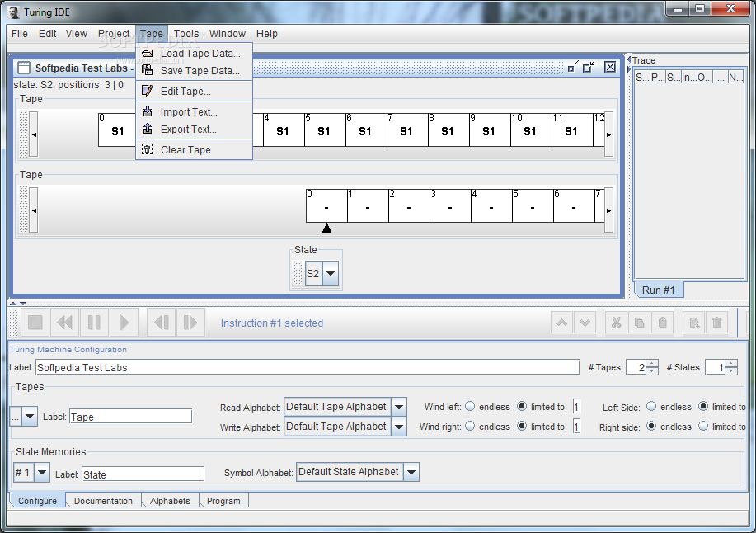Select Right side limited to radio button
This screenshot has height=533, width=756.
703,427
